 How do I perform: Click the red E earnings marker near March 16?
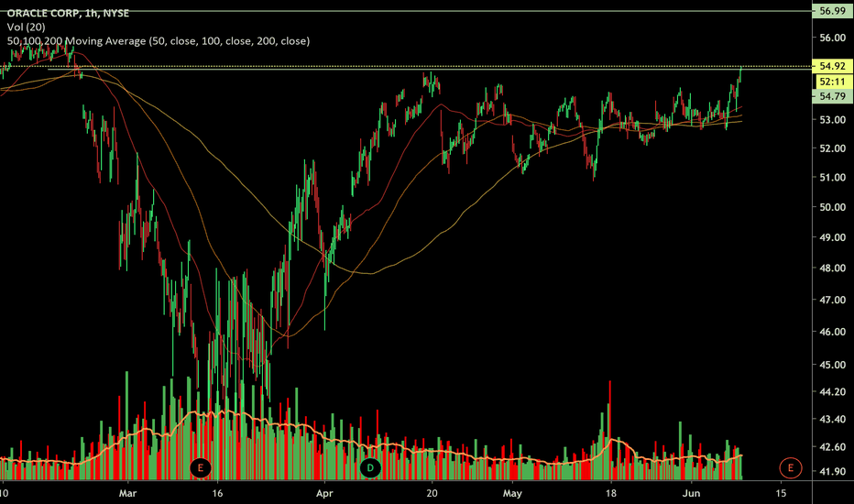(x=201, y=467)
